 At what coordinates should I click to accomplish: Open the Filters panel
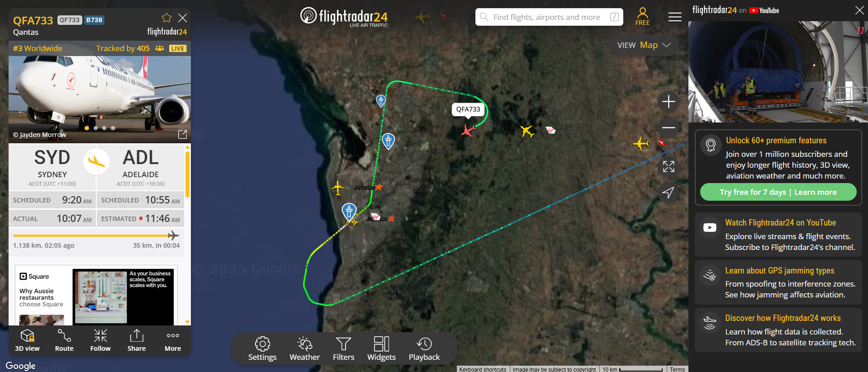343,348
